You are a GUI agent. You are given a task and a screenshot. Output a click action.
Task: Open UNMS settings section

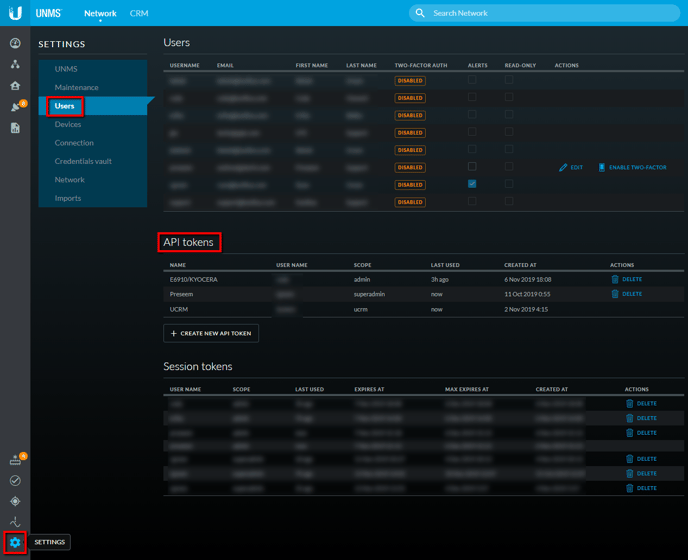point(93,69)
